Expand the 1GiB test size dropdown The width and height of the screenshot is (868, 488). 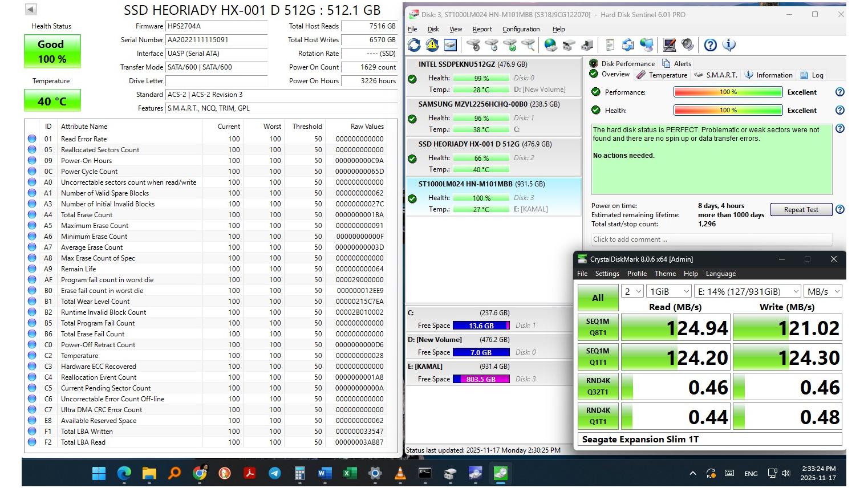(x=669, y=291)
